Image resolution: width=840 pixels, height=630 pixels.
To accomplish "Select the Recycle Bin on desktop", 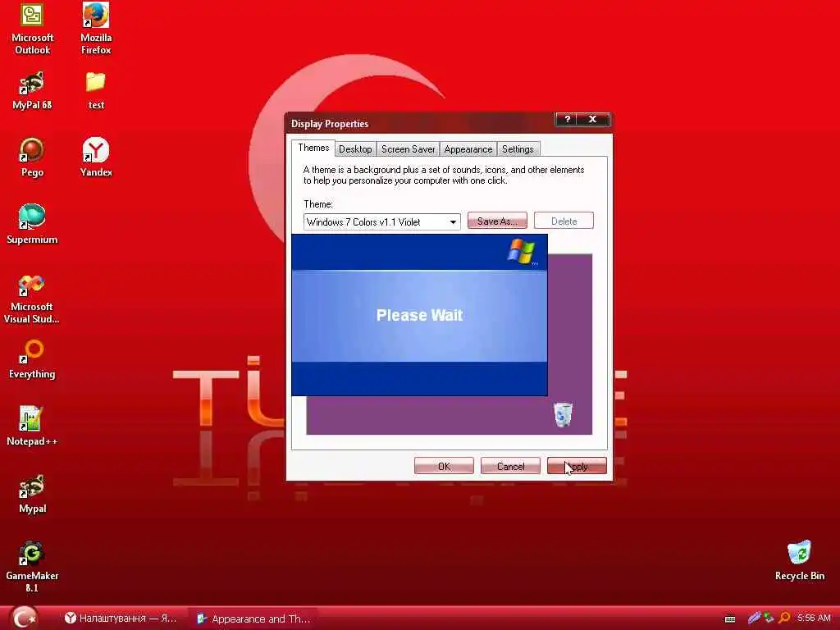I will (x=799, y=560).
